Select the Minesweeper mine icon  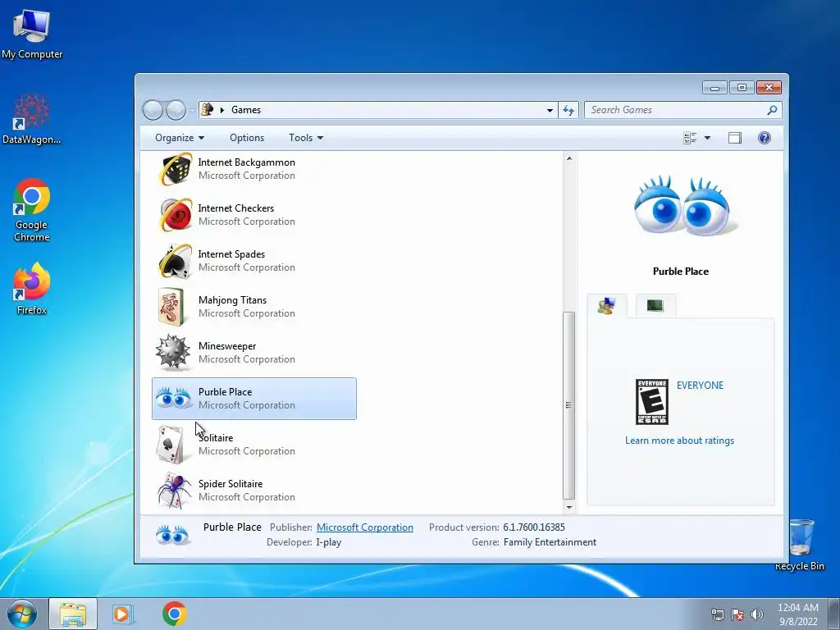coord(173,353)
